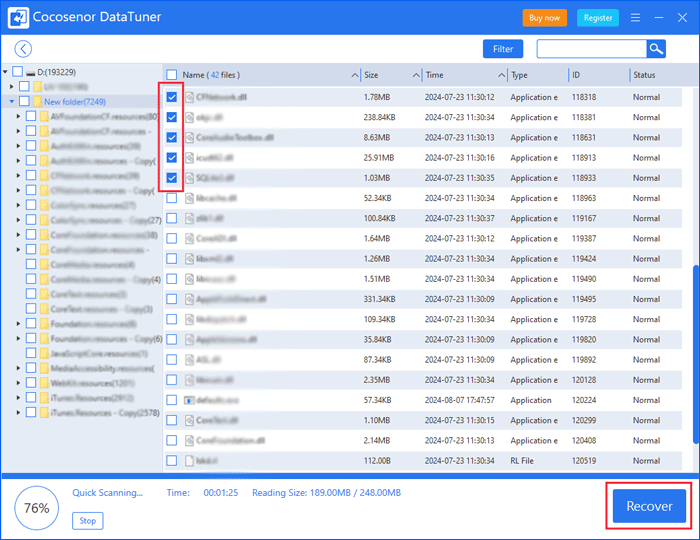This screenshot has width=700, height=540.
Task: Click file icon of row ID 119167
Action: (x=189, y=218)
